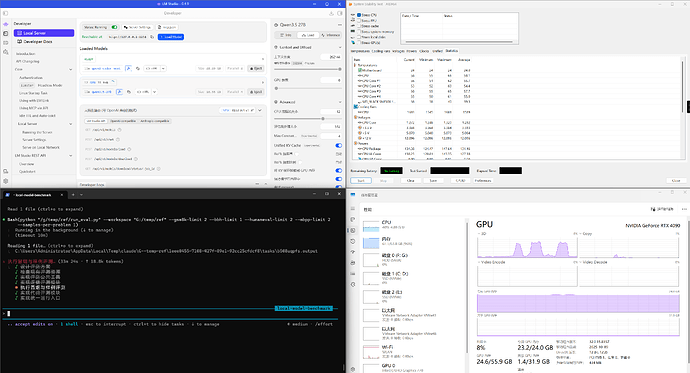690x373 pixels.
Task: Open AIDA64 Statistics tab
Action: 451,51
